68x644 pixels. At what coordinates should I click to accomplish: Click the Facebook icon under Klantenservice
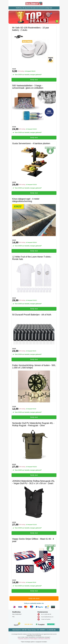(x=39, y=619)
